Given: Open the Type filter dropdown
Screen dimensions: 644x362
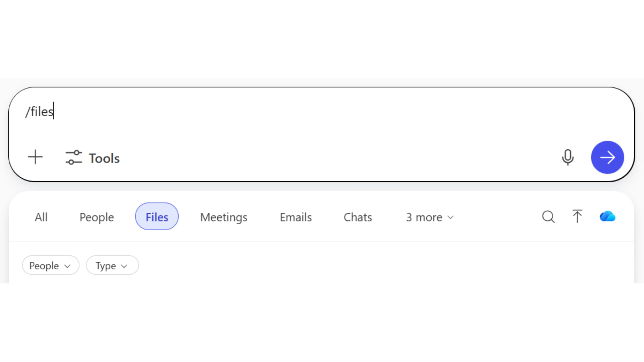Looking at the screenshot, I should [112, 265].
